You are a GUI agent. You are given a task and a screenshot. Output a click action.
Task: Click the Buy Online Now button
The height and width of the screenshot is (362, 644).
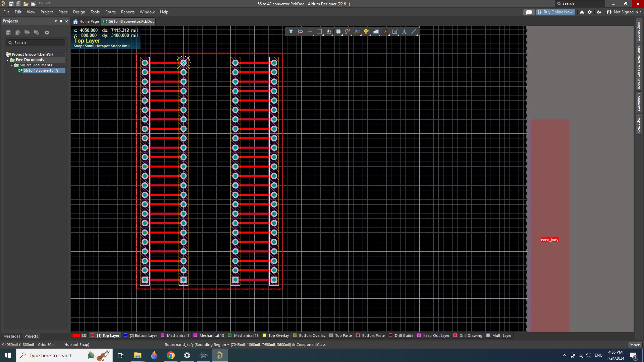click(555, 12)
